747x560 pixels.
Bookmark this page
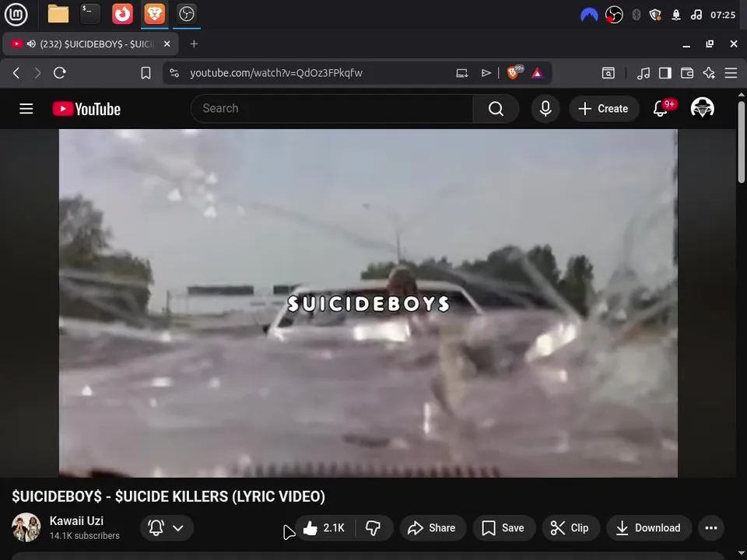pyautogui.click(x=146, y=73)
